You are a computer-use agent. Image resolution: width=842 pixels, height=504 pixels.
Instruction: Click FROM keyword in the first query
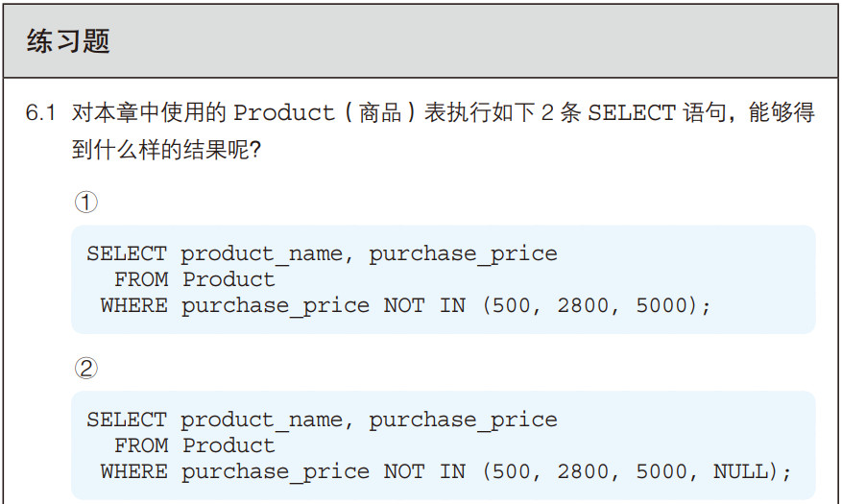pos(141,279)
